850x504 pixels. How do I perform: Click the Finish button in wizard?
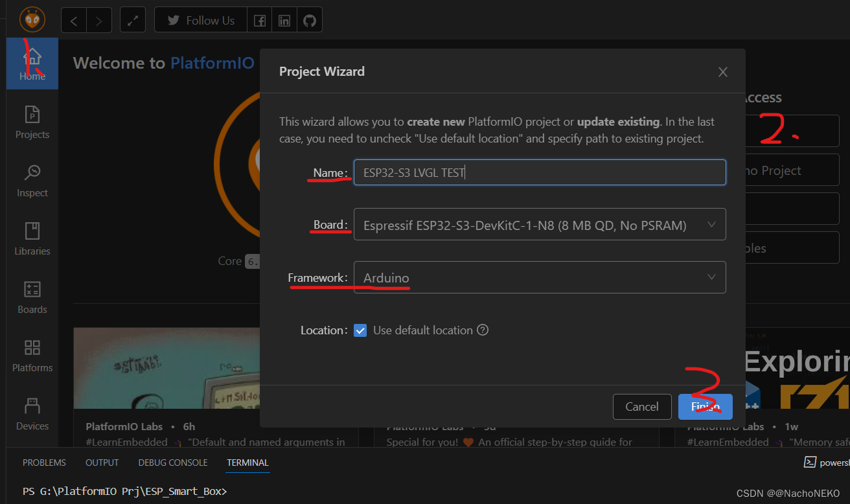[x=706, y=406]
